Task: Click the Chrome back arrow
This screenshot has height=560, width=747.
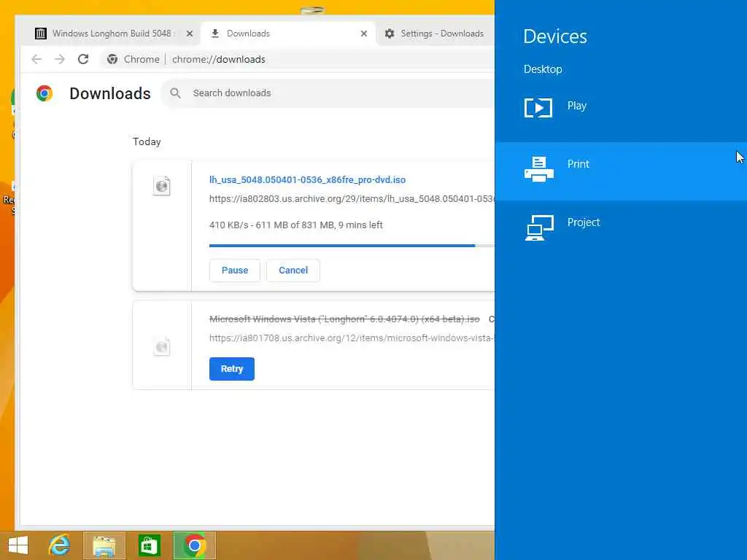Action: pos(36,59)
